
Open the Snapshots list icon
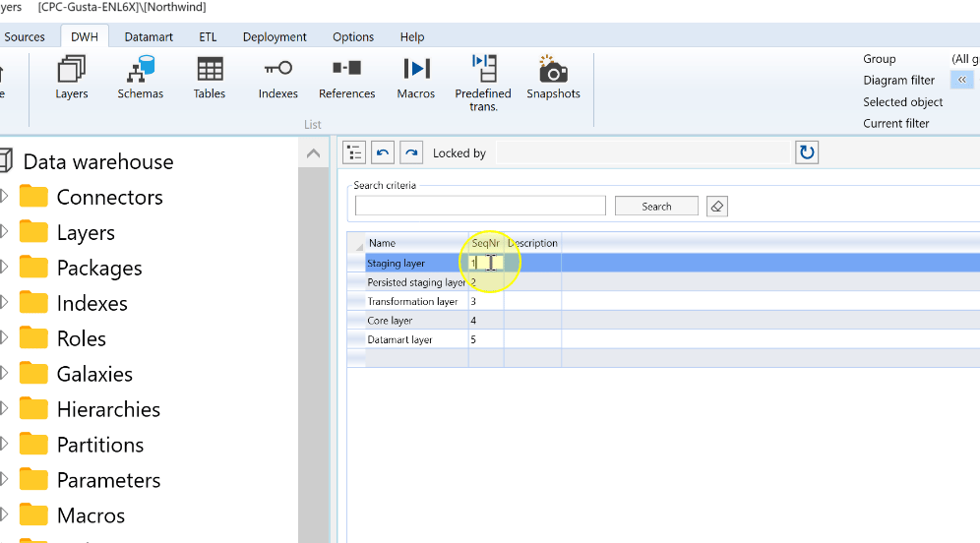[553, 78]
